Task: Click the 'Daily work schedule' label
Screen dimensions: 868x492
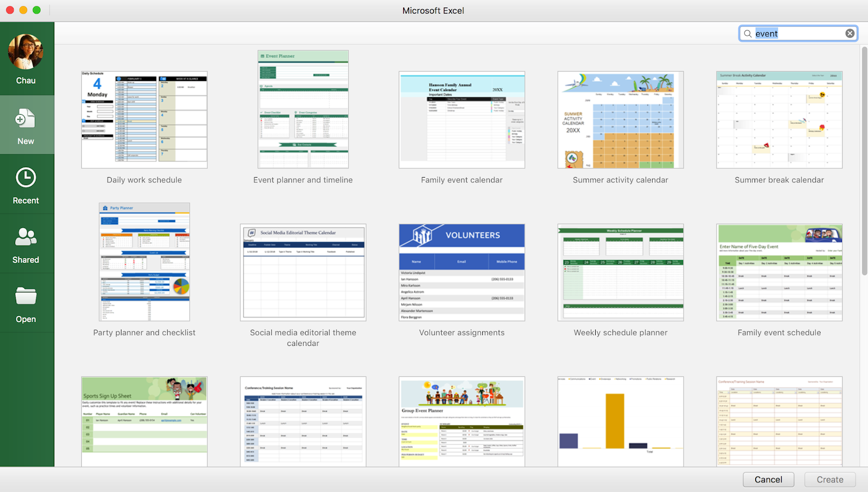Action: click(x=144, y=180)
